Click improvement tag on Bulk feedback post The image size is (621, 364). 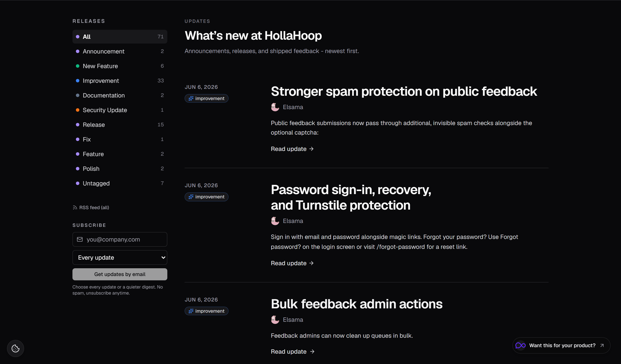coord(207,311)
